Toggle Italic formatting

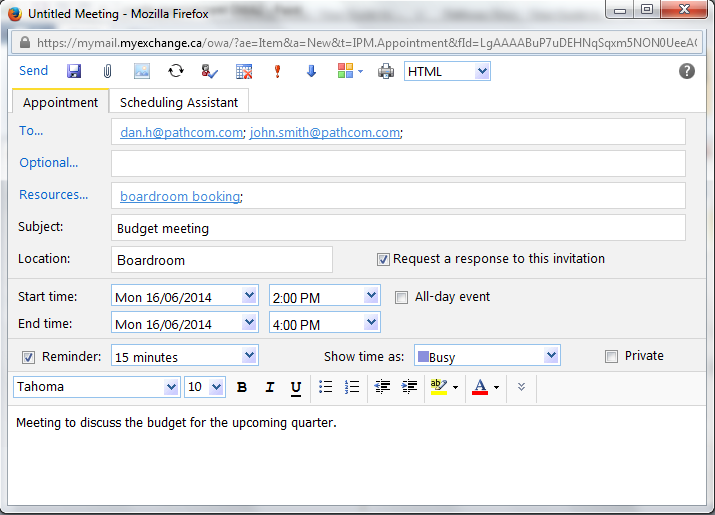(269, 387)
